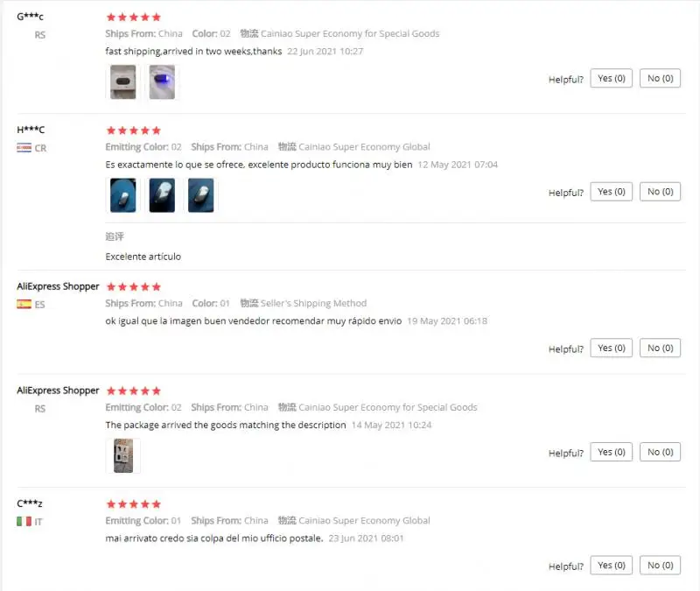The width and height of the screenshot is (700, 591).
Task: Open first photo in H***C review
Action: pyautogui.click(x=122, y=195)
